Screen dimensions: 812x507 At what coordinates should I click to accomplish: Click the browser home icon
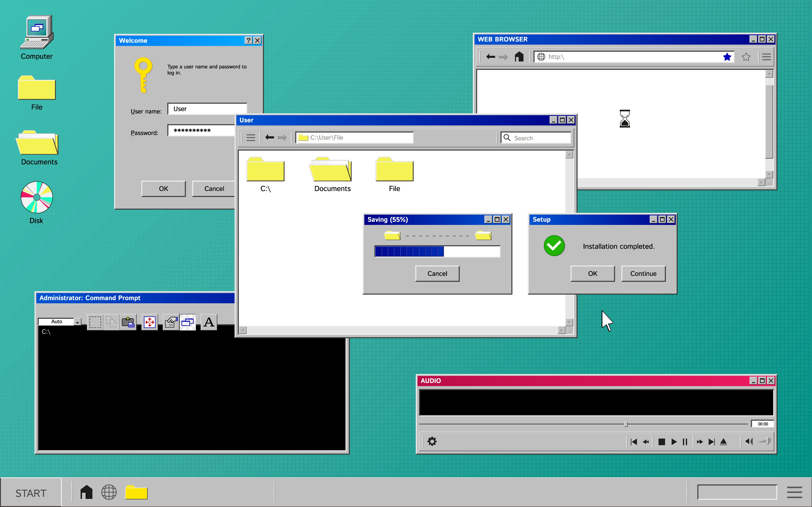[x=519, y=57]
